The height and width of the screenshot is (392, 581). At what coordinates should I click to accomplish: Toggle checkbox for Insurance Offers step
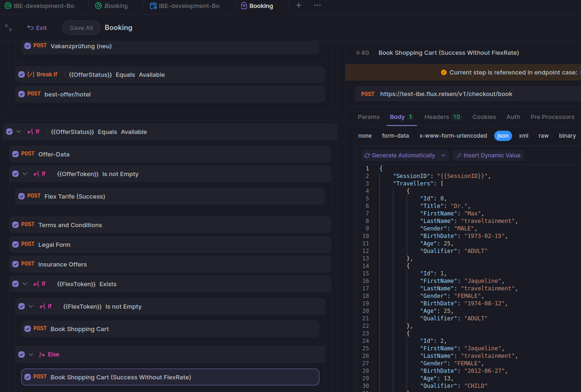[x=15, y=264]
